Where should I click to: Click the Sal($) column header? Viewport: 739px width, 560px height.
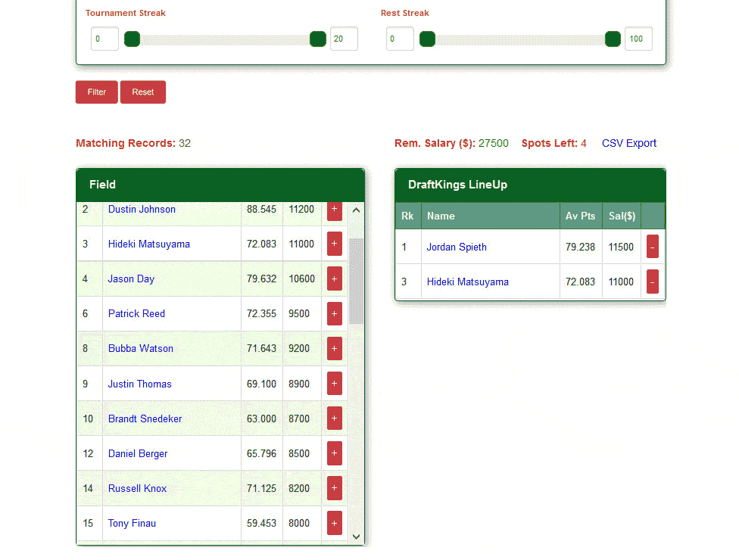point(622,216)
